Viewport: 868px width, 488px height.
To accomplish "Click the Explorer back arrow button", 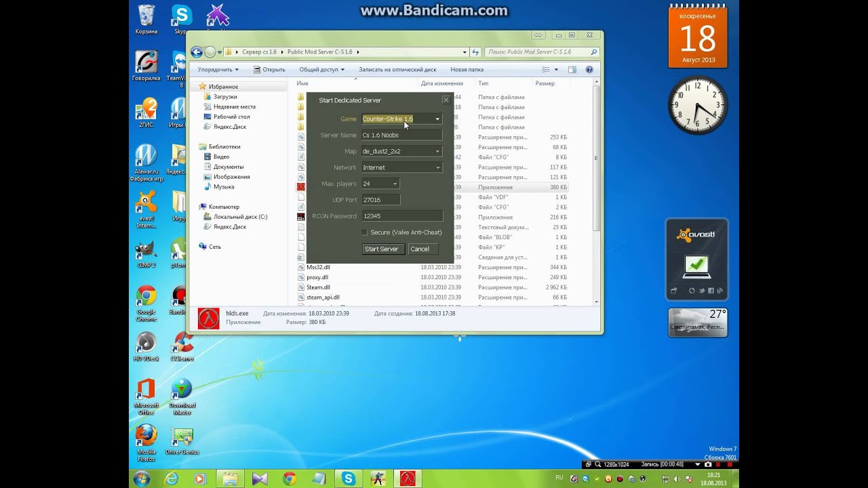I will click(197, 52).
